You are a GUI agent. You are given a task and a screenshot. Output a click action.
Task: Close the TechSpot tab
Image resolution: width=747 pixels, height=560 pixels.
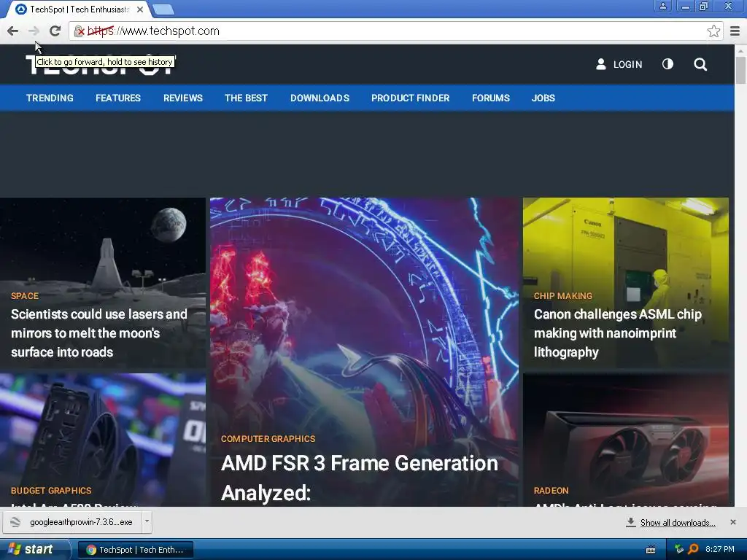[140, 9]
